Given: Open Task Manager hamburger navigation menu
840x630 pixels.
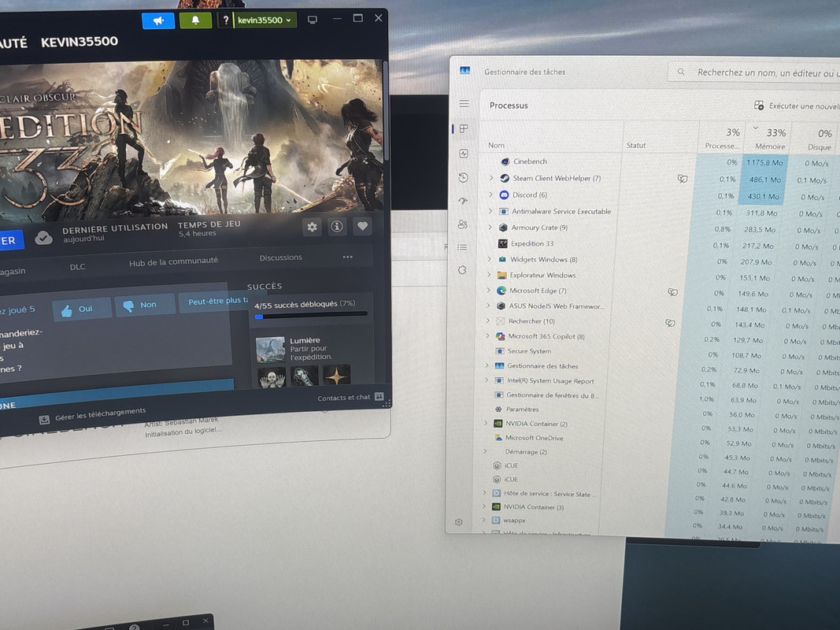Looking at the screenshot, I should [x=464, y=103].
